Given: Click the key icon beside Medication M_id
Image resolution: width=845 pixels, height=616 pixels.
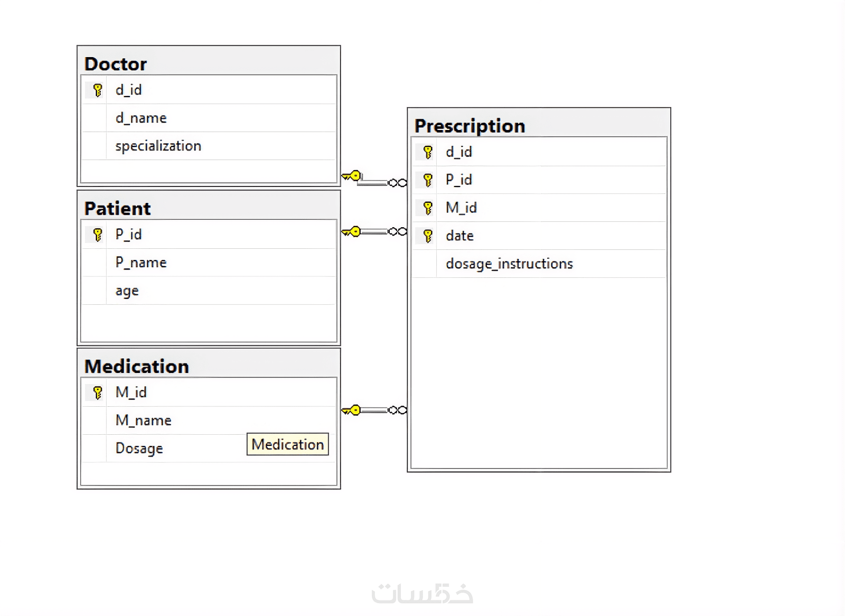Looking at the screenshot, I should 98,393.
